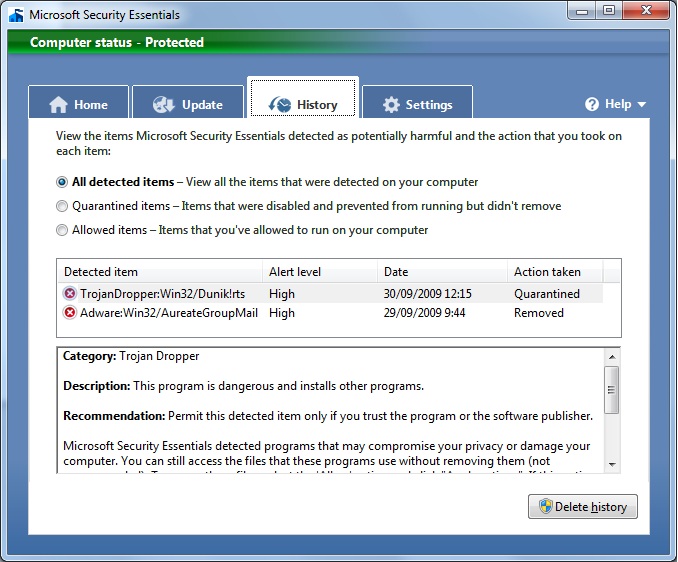Image resolution: width=678 pixels, height=562 pixels.
Task: Minimize the Security Essentials window
Action: tap(582, 10)
